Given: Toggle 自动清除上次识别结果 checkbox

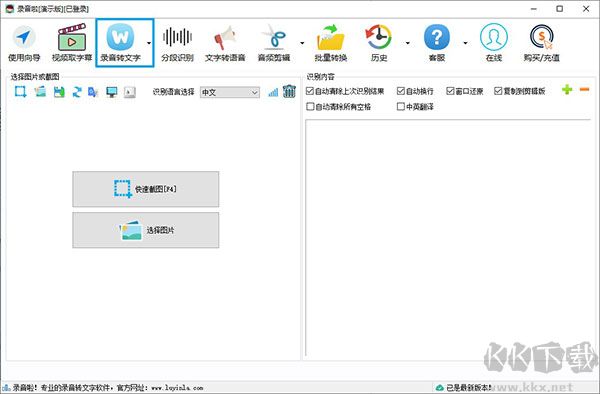Looking at the screenshot, I should (310, 91).
